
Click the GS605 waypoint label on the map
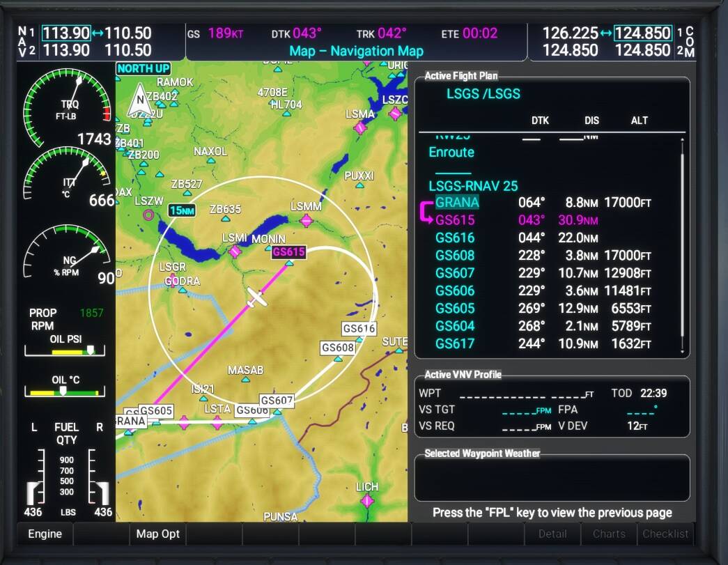[156, 410]
